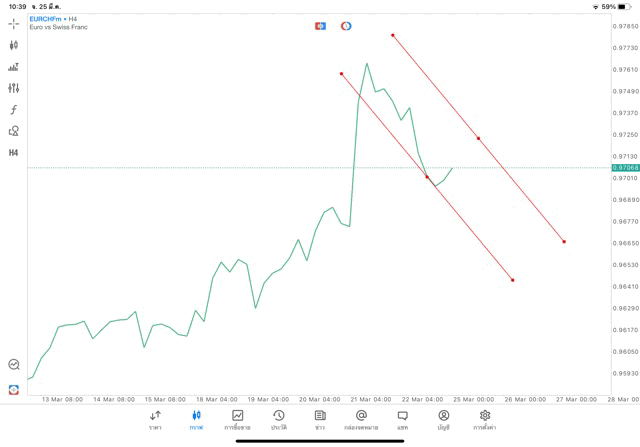Open the ประวัติ history tab
The image size is (640, 447).
click(x=279, y=420)
